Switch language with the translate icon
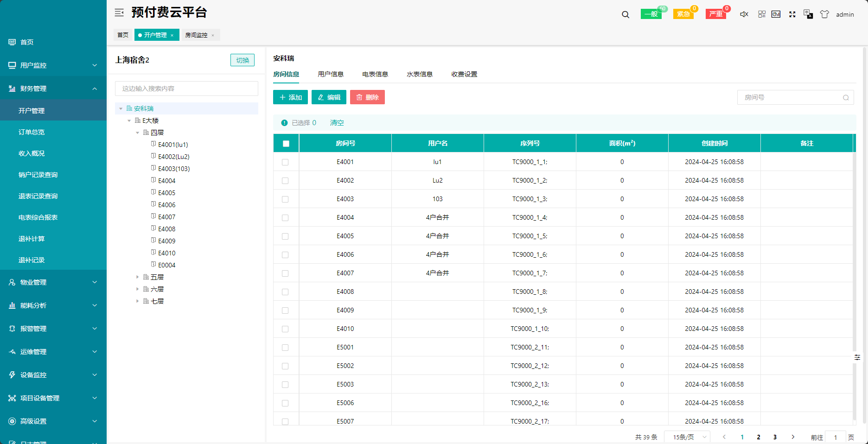This screenshot has height=444, width=868. 808,14
